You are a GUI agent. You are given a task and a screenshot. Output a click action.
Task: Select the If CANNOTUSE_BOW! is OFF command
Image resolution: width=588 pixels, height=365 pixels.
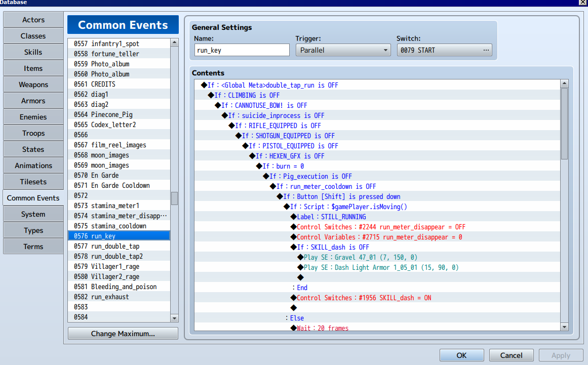378,105
